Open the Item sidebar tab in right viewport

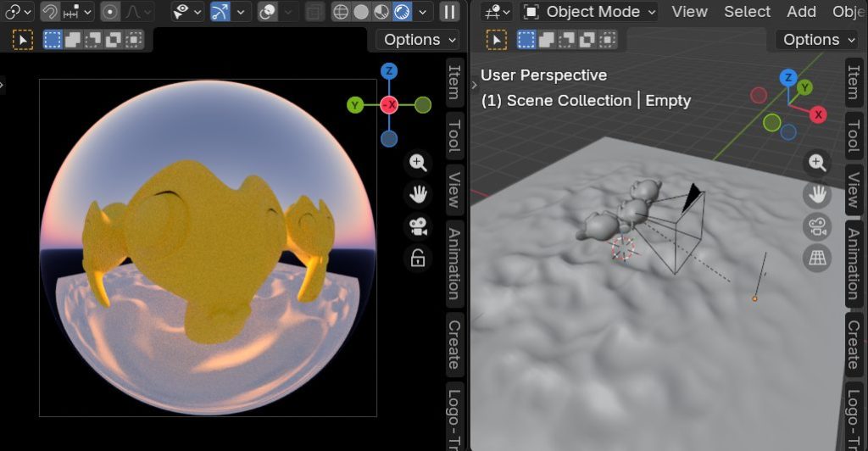click(854, 81)
